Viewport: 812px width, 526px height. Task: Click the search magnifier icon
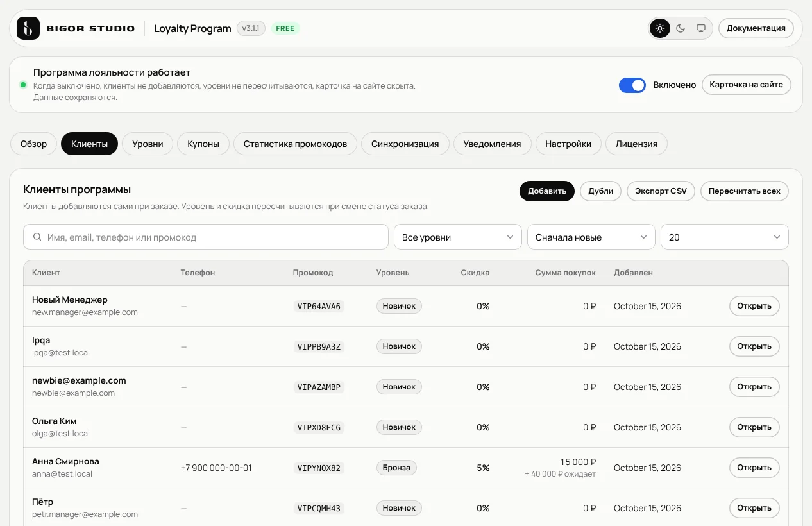(x=37, y=237)
